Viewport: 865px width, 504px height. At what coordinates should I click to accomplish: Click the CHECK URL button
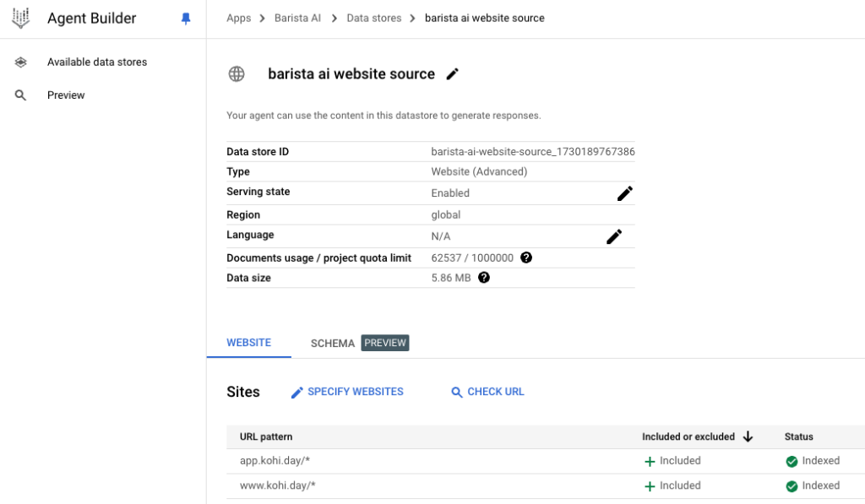point(487,392)
